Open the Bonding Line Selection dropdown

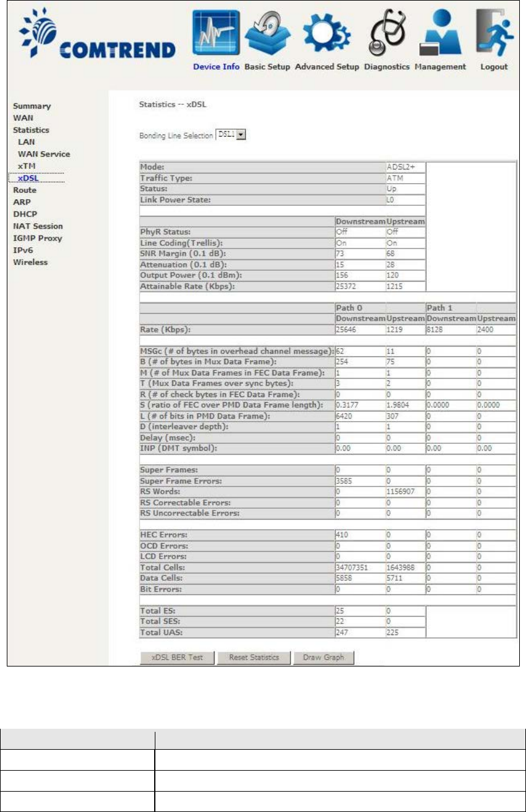[230, 134]
